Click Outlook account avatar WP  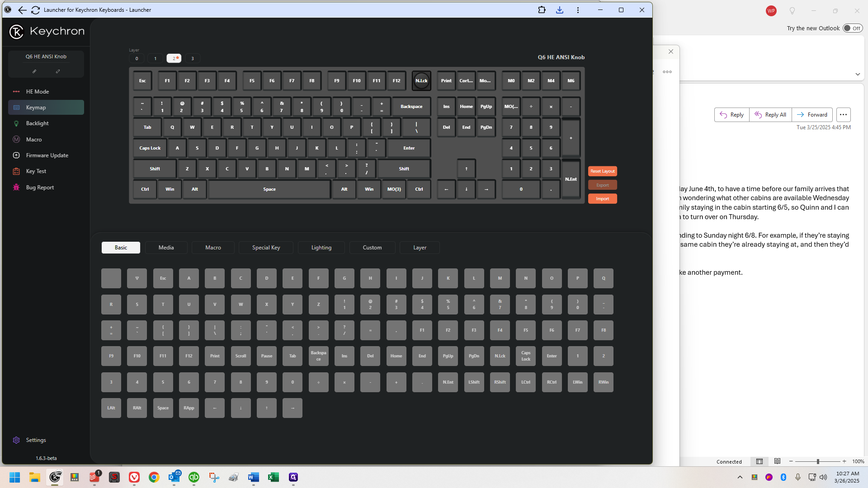coord(771,11)
